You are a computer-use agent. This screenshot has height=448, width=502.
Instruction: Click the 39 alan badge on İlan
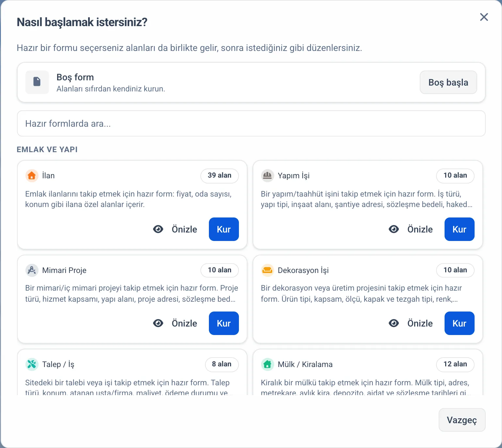(x=220, y=176)
